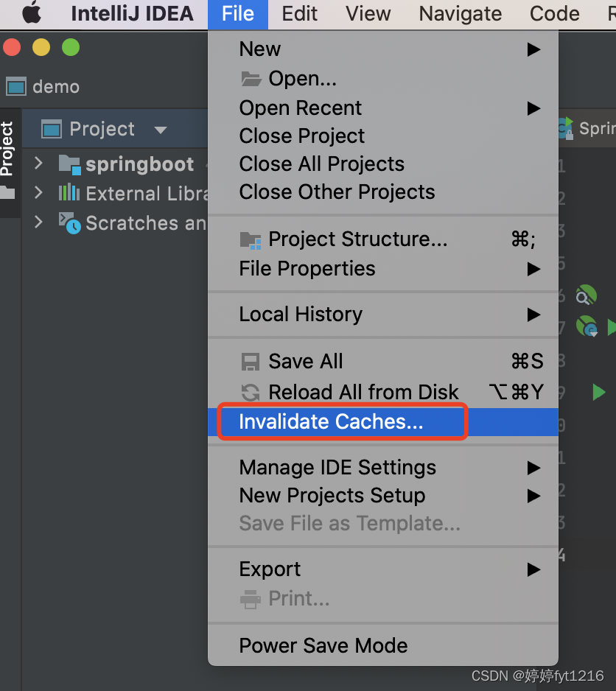
Task: Expand Scratches and Consoles node
Action: [38, 222]
